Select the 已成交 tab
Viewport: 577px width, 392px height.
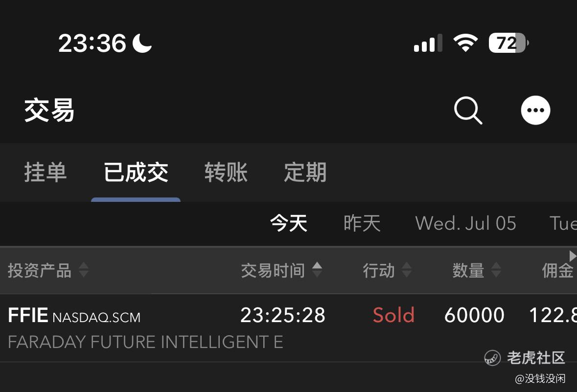(x=136, y=172)
